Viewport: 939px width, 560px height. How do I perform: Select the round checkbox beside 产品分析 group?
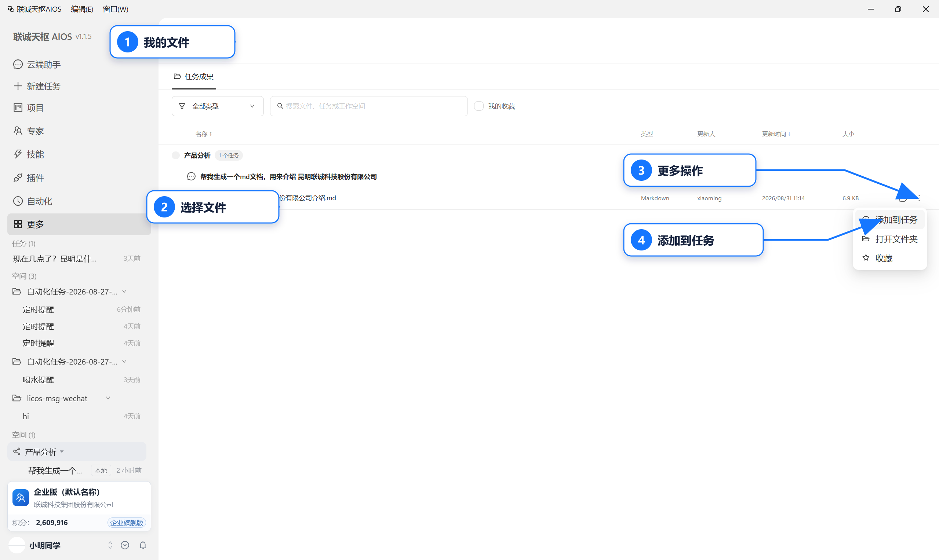pos(175,155)
